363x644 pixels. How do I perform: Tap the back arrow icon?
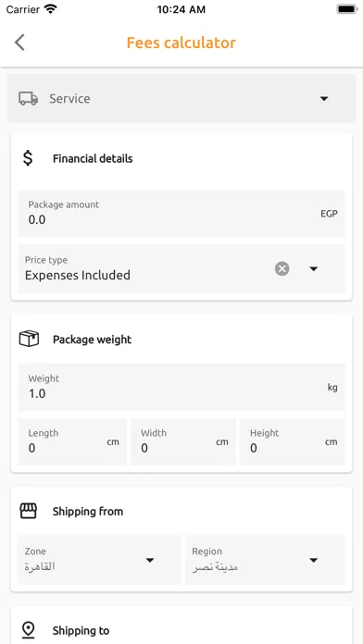pyautogui.click(x=19, y=43)
